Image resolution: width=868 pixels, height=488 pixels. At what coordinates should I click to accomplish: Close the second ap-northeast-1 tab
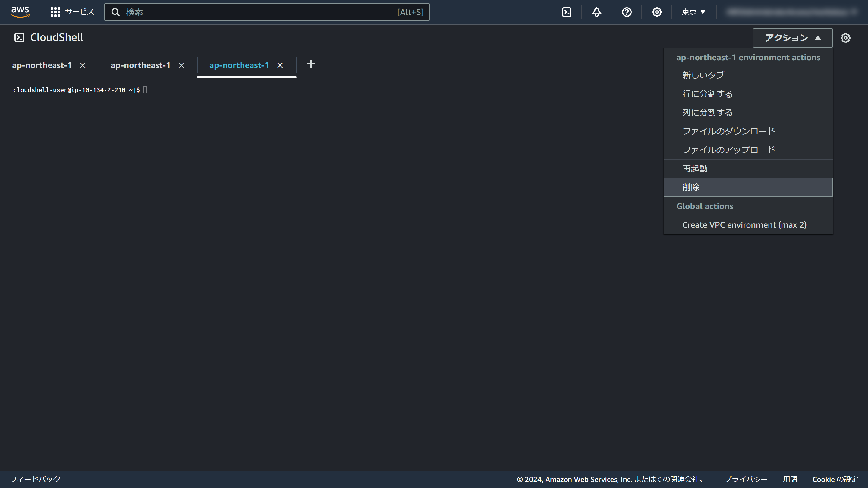(182, 65)
